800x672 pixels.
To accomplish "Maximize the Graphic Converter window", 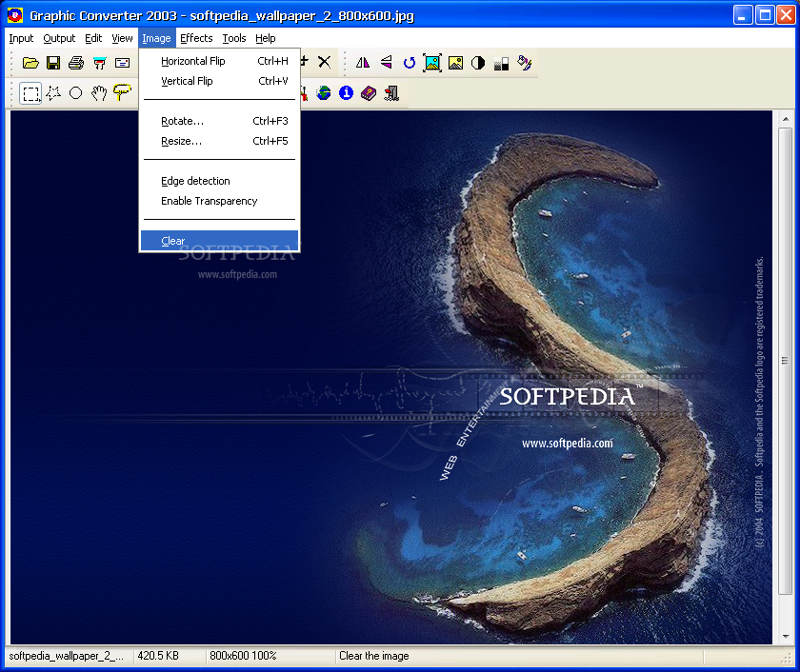I will click(x=765, y=15).
